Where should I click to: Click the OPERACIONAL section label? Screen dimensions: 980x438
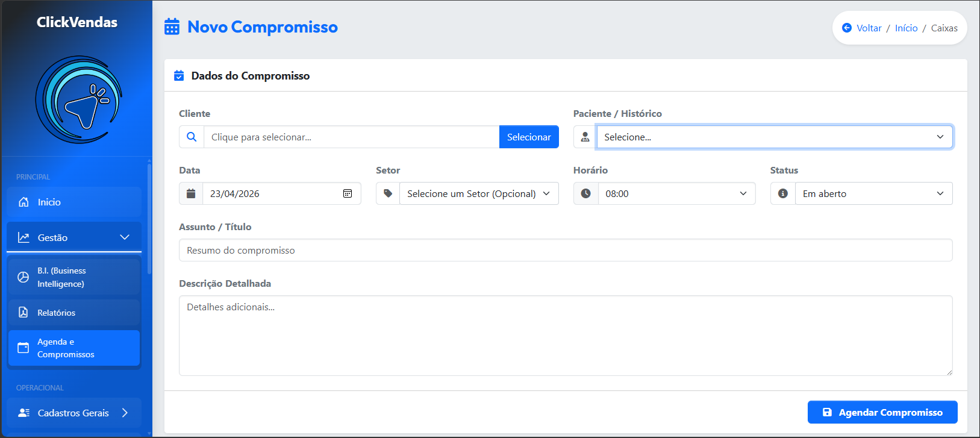coord(40,388)
